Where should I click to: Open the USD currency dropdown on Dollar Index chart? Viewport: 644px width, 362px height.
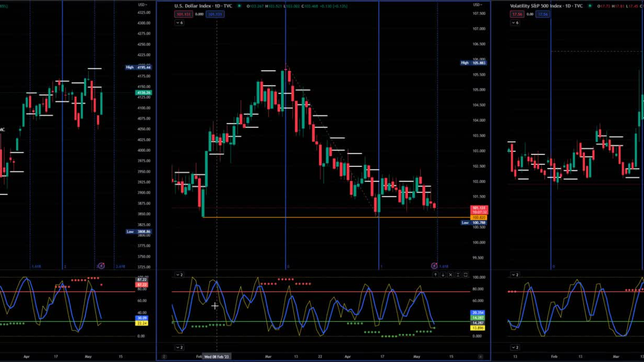(x=477, y=5)
